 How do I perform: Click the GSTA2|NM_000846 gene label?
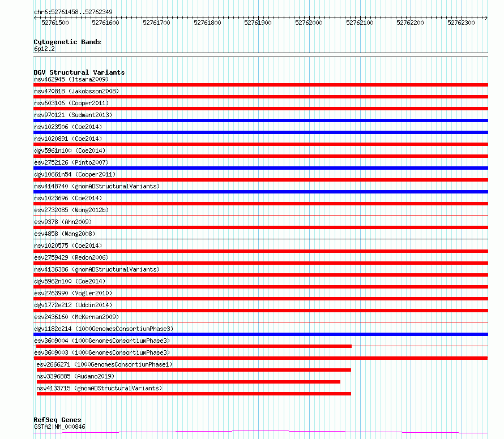pos(59,427)
